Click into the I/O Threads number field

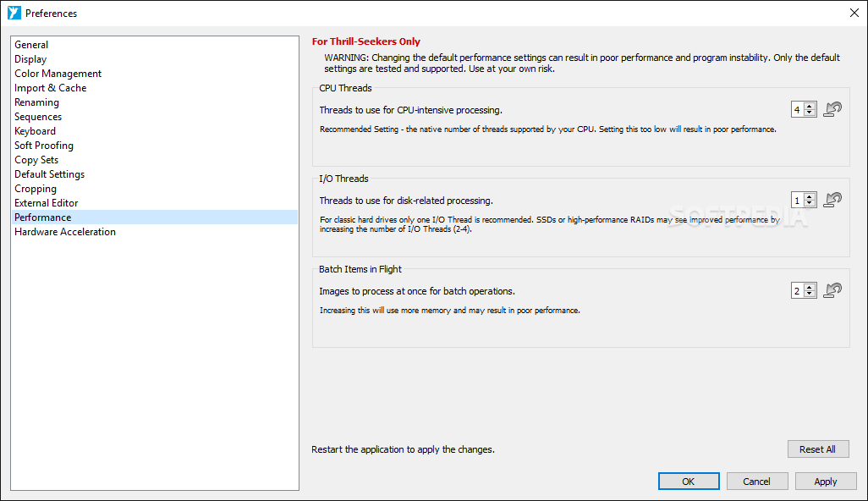coord(798,201)
